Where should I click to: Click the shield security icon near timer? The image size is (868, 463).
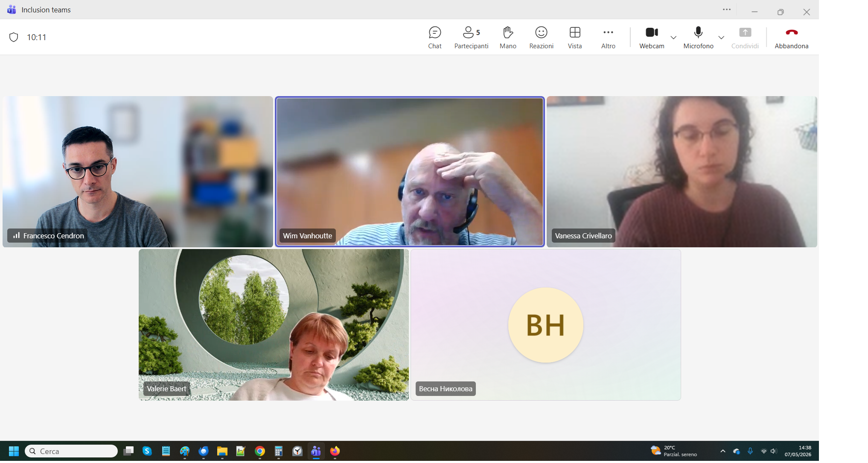[x=14, y=37]
